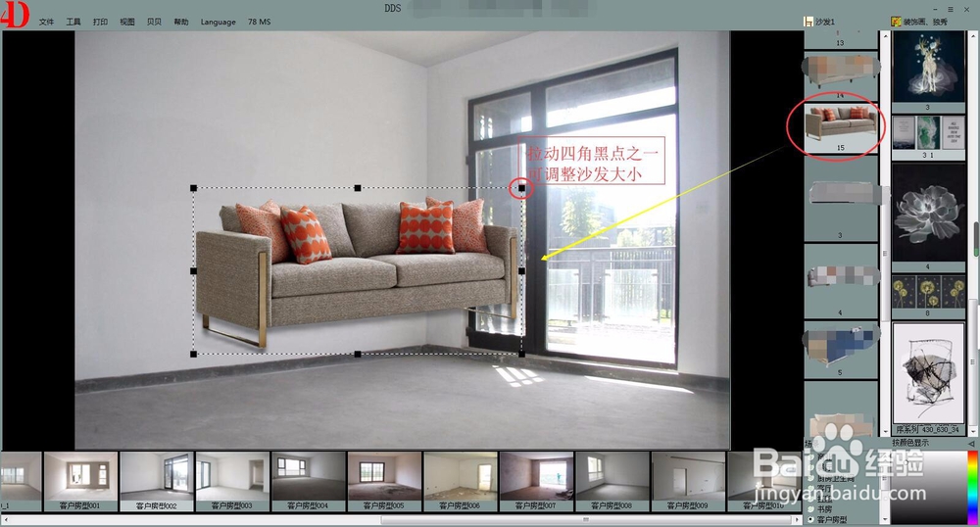Screen dimensions: 980x527
Task: Select the dandelion triptych thumbnail labeled 8
Action: click(928, 297)
